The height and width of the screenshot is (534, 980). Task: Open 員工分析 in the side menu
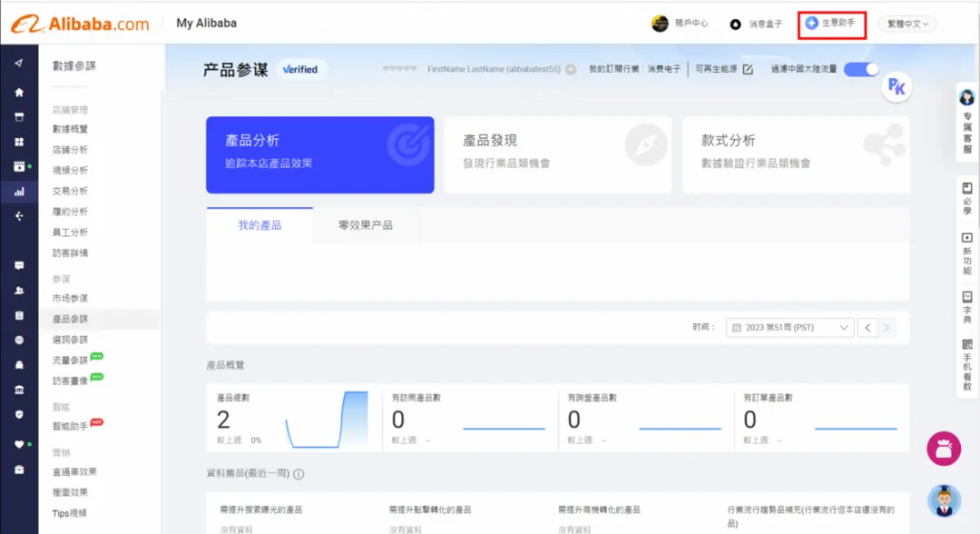click(x=70, y=232)
